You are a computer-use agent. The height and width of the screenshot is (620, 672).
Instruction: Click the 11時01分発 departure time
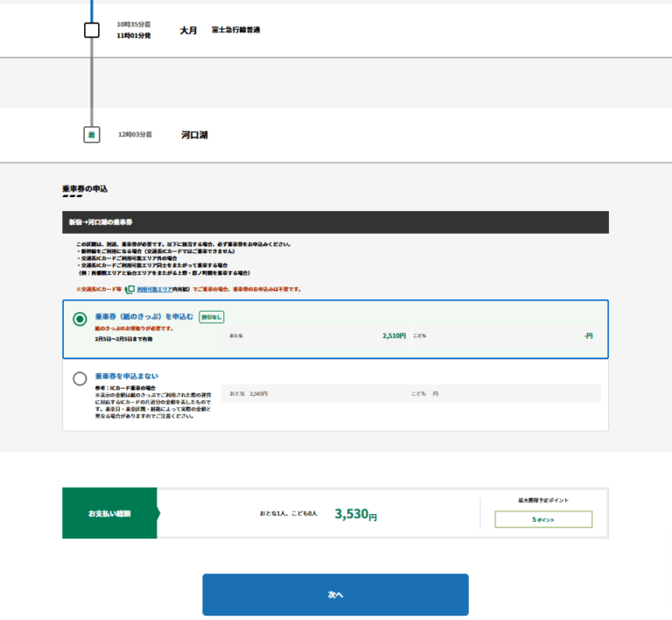pyautogui.click(x=133, y=36)
